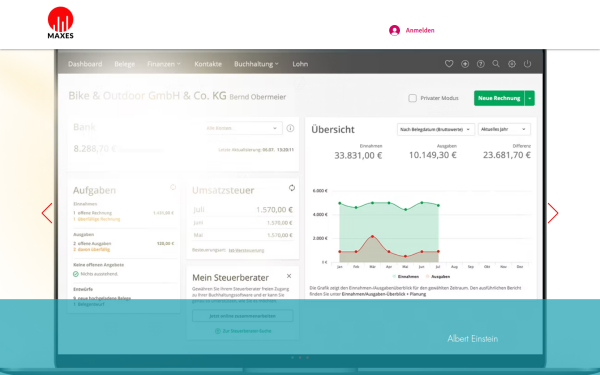Click the Bank info icon
Image resolution: width=600 pixels, height=375 pixels.
(x=290, y=128)
